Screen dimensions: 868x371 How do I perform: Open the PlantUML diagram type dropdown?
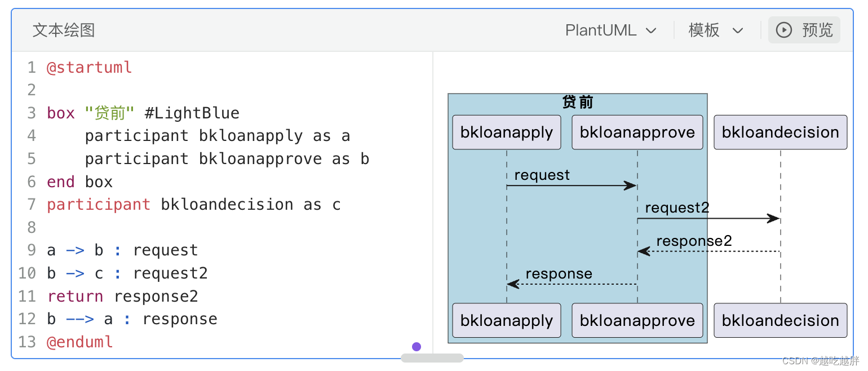tap(611, 30)
